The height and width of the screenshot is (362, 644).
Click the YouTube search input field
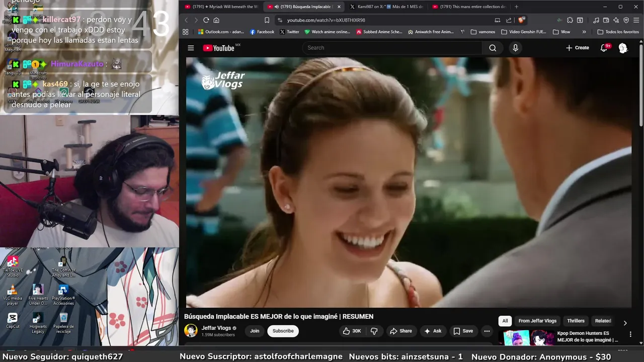tap(392, 48)
